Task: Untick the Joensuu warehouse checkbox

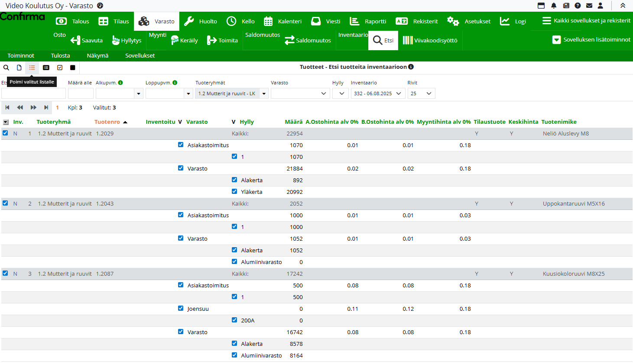Action: pyautogui.click(x=181, y=308)
